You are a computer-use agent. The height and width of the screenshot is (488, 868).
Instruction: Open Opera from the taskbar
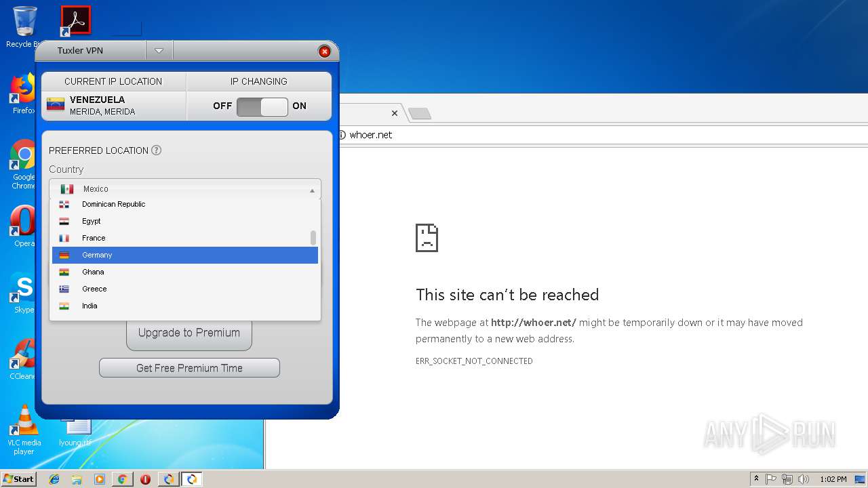tap(145, 479)
